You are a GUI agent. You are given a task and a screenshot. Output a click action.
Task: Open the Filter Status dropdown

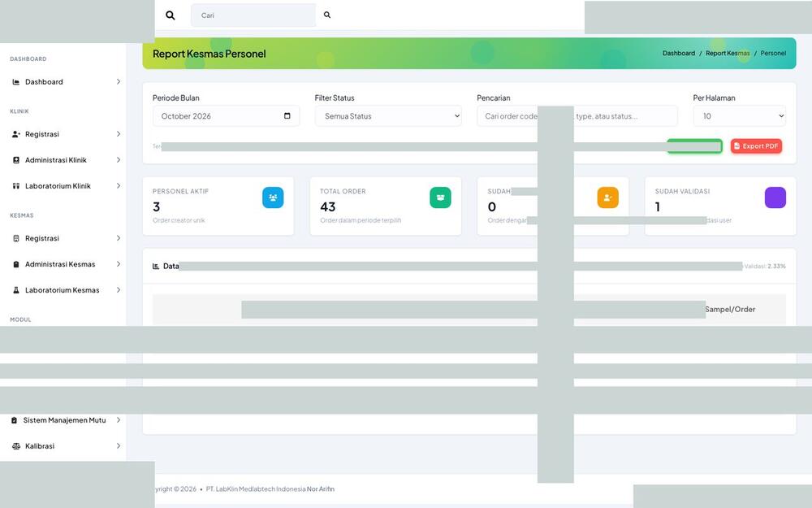coord(388,116)
